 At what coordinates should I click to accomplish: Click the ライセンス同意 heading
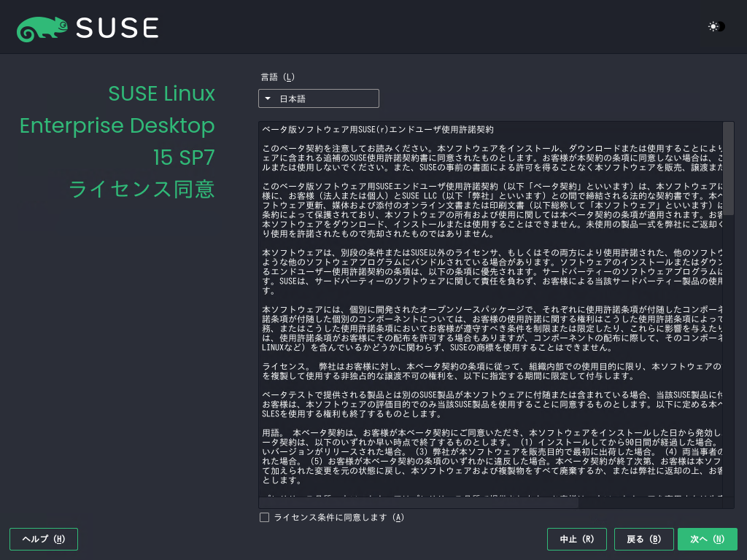(x=142, y=189)
